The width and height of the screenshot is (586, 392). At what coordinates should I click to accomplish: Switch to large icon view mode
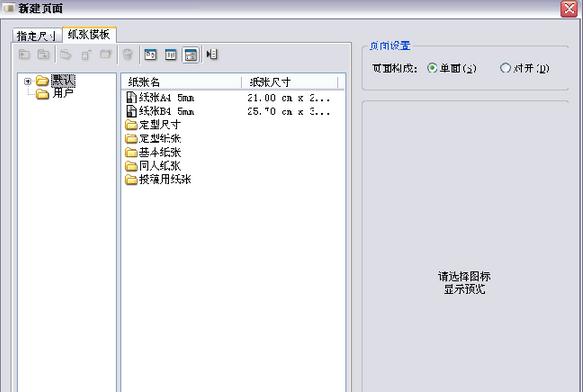tap(150, 55)
